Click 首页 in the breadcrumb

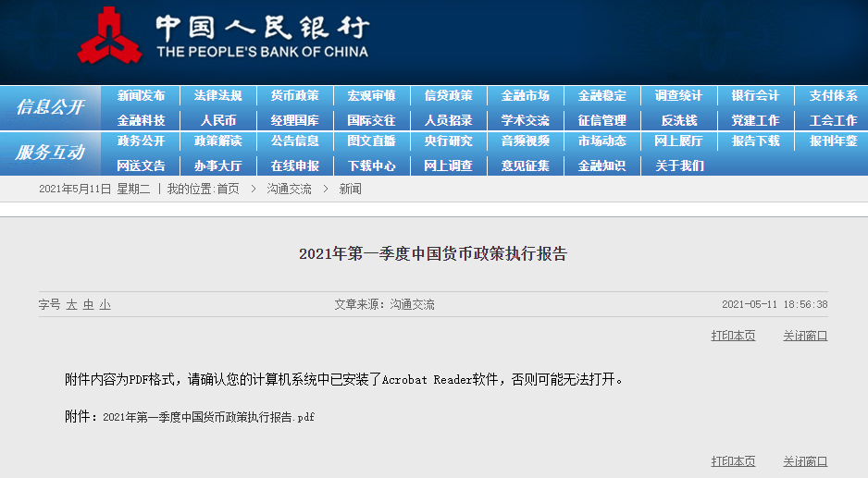(227, 189)
